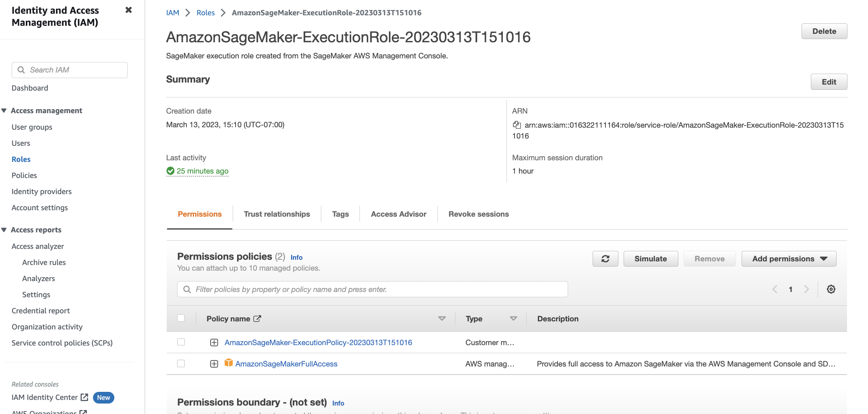The height and width of the screenshot is (414, 868).
Task: Click the external link icon beside Policy name
Action: point(257,319)
